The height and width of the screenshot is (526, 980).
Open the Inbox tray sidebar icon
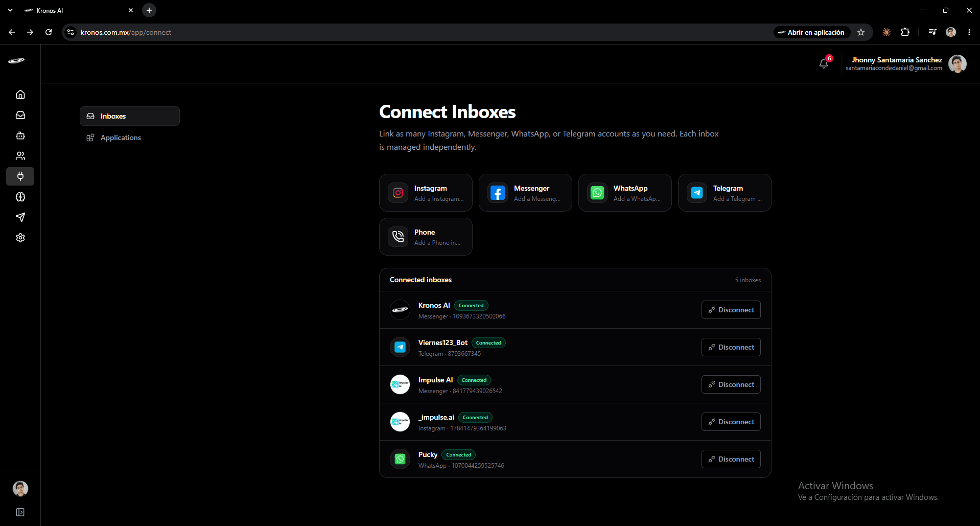click(x=20, y=115)
